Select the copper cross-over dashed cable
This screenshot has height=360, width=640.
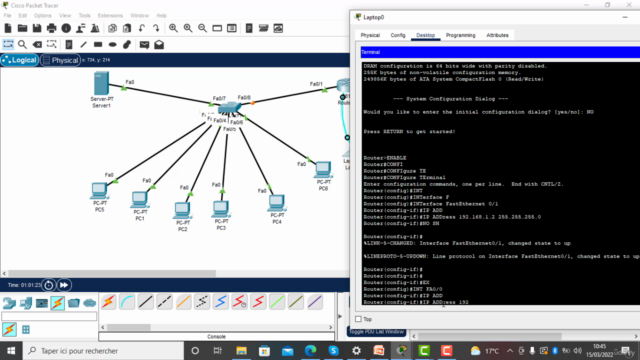pos(164,302)
